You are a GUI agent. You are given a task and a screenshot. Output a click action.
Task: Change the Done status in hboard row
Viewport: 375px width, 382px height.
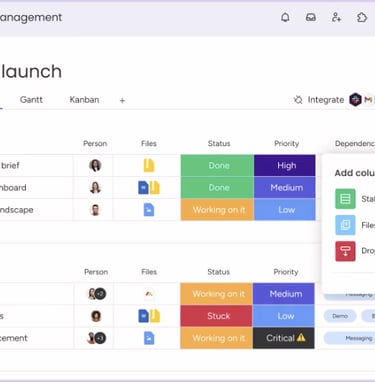(217, 188)
